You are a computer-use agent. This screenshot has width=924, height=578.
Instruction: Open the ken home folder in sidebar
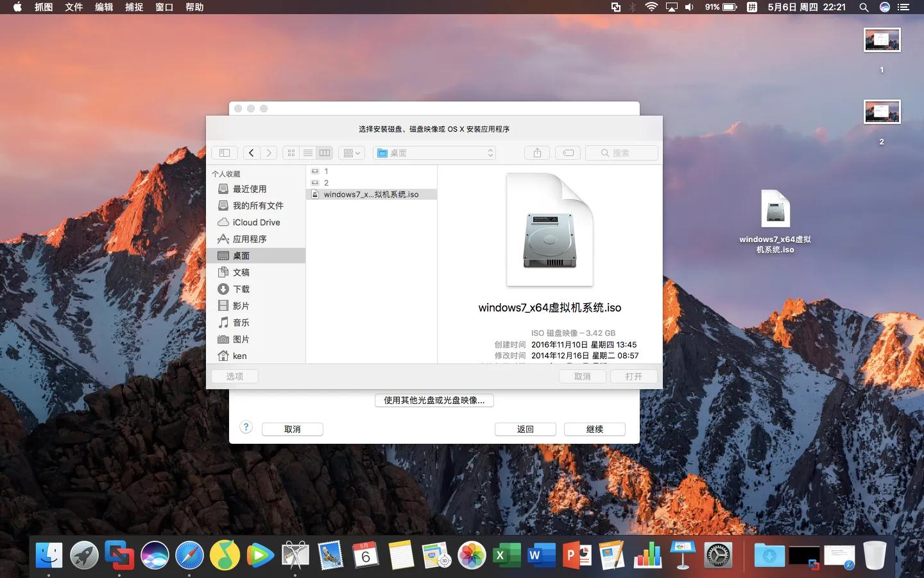pos(239,356)
